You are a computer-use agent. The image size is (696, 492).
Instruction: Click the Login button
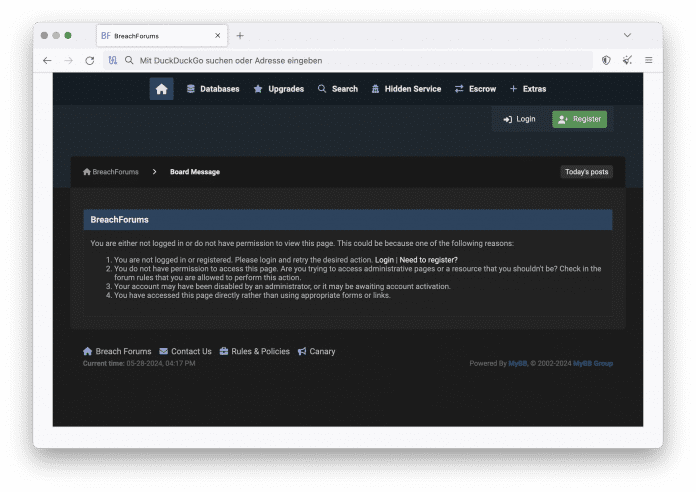519,119
